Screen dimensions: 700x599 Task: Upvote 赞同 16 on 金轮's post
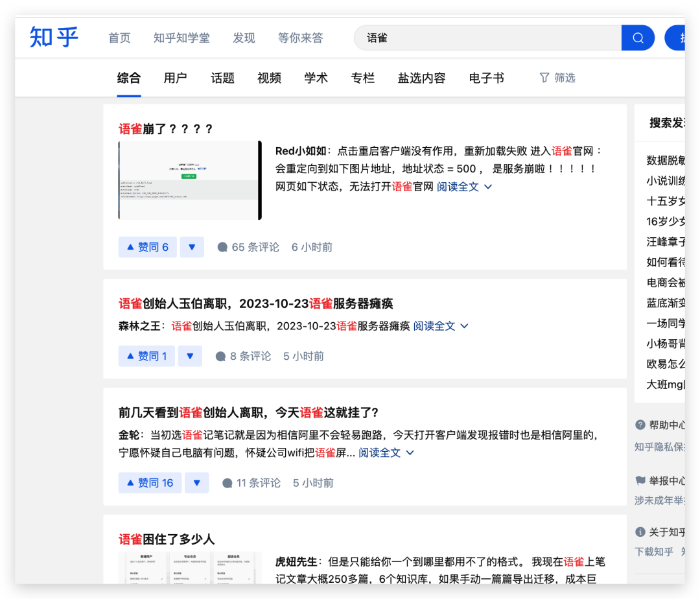150,483
